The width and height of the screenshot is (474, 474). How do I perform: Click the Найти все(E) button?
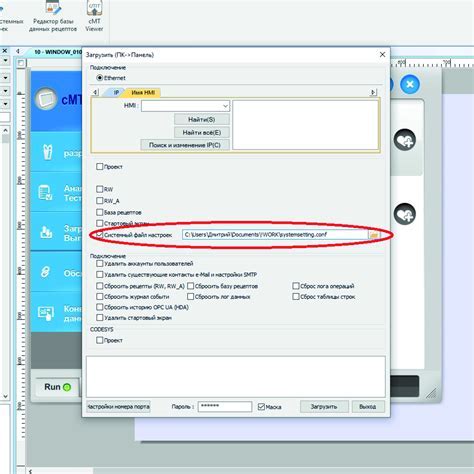tap(202, 132)
